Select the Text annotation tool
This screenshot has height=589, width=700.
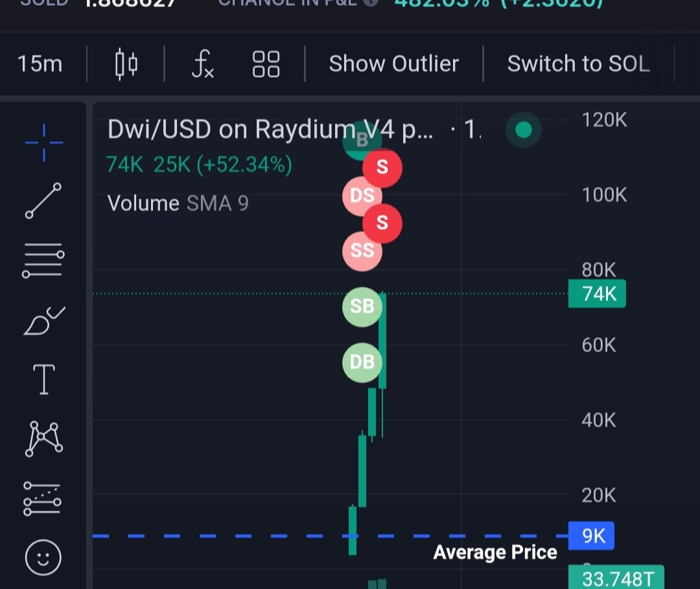(44, 379)
